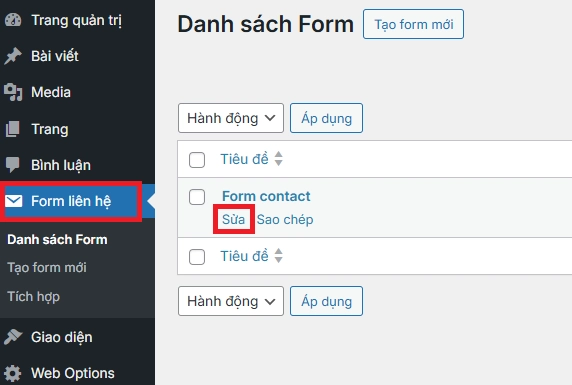Open the Tạo form mới submenu item
Viewport: 572px width, 385px height.
[47, 267]
